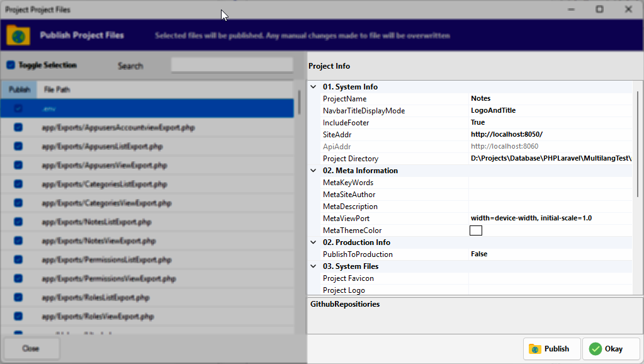This screenshot has height=364, width=644.
Task: Uncheck the CategoriesListExport.php checkbox
Action: [18, 184]
